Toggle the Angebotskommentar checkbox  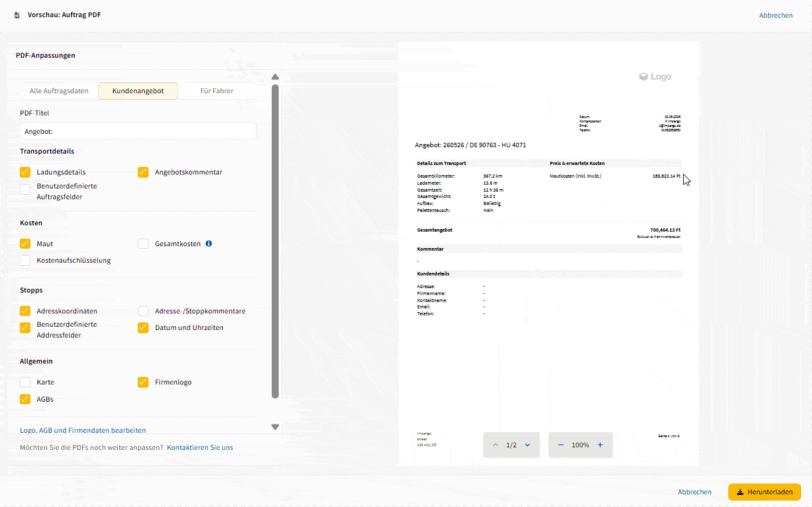point(143,172)
